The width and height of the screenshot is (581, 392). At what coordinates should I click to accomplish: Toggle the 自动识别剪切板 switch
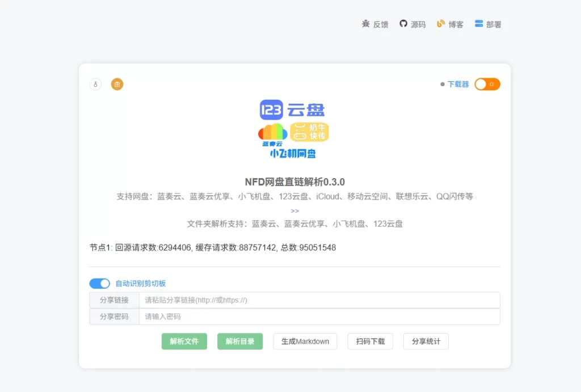pos(100,284)
